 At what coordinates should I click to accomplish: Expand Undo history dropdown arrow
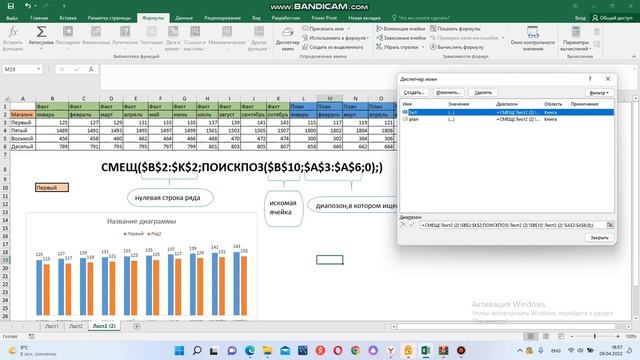(x=36, y=6)
